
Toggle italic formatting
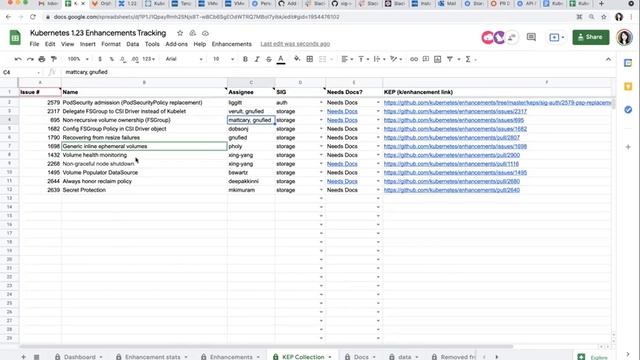point(257,59)
